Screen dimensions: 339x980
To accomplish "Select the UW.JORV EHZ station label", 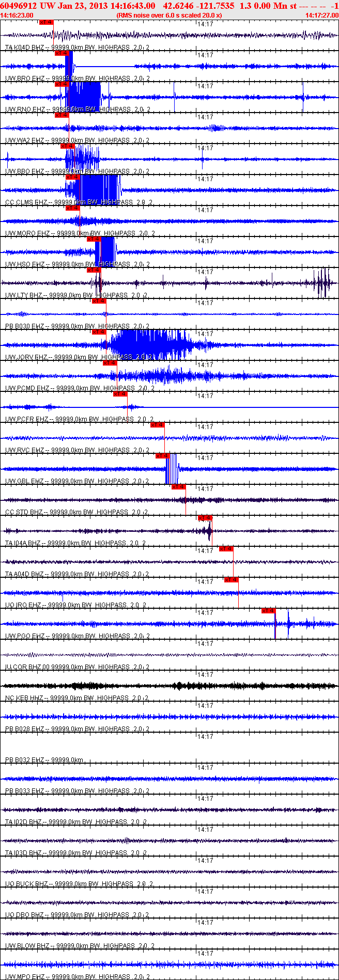I will (x=26, y=357).
